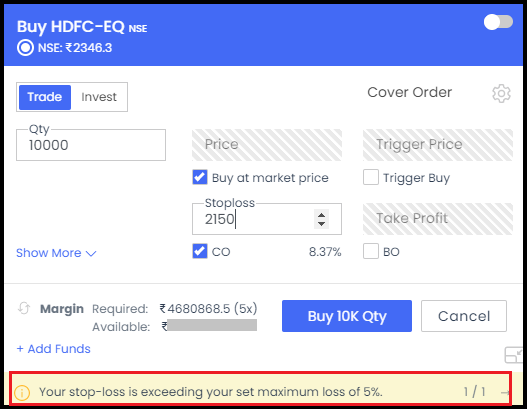Open the Add Funds link

[x=53, y=349]
